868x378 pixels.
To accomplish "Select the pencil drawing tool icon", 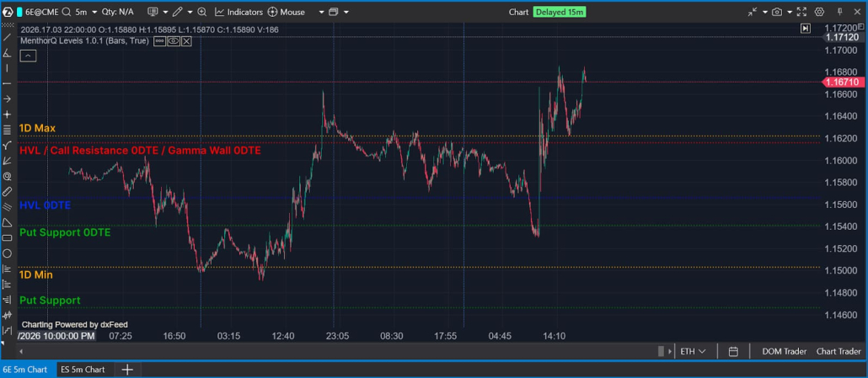I will click(x=178, y=12).
